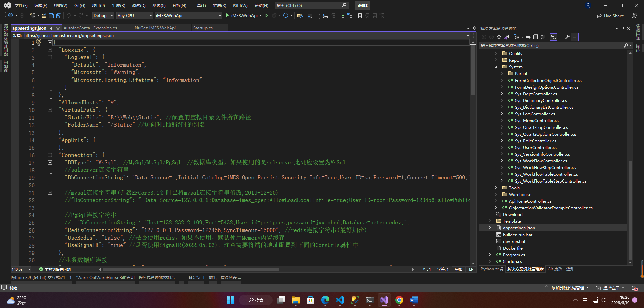Screen dimensions: 644x308
Task: Expand the Quality folder in Solution Explorer
Action: pos(496,53)
